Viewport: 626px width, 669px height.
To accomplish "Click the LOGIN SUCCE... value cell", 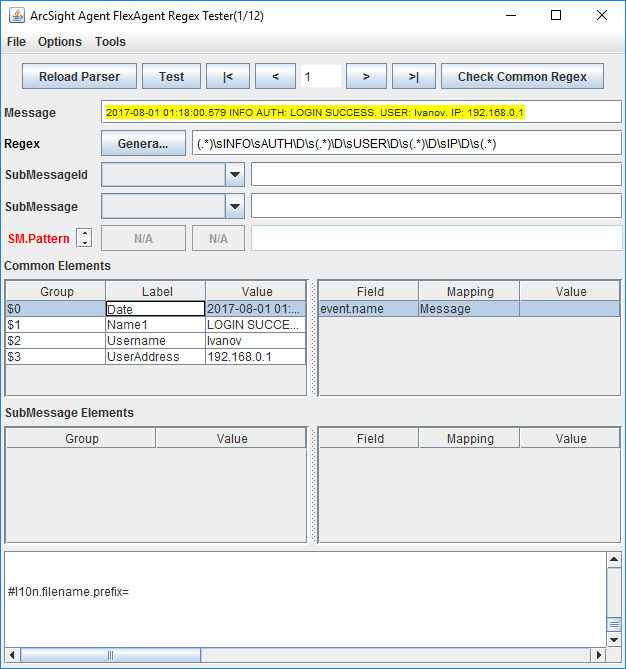I will pos(255,325).
